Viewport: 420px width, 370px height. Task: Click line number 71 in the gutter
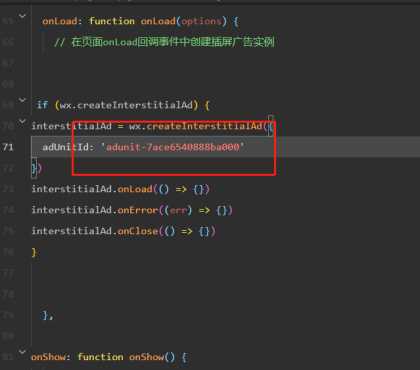point(8,147)
